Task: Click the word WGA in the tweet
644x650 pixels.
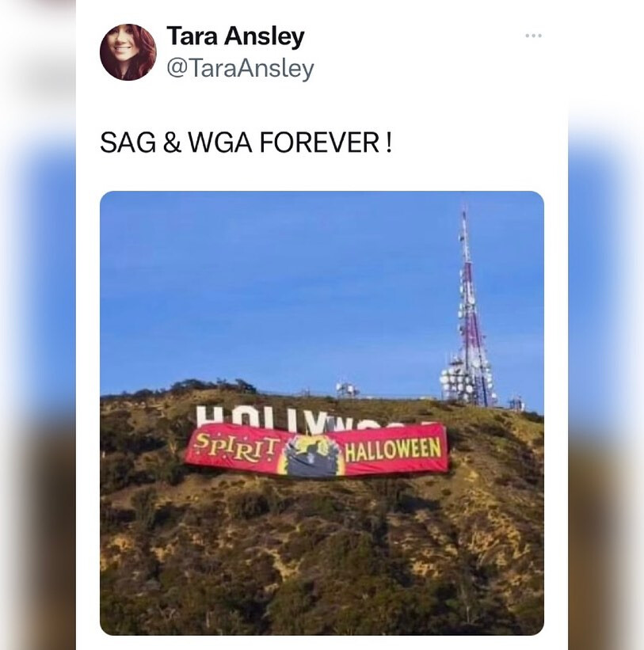Action: (220, 143)
